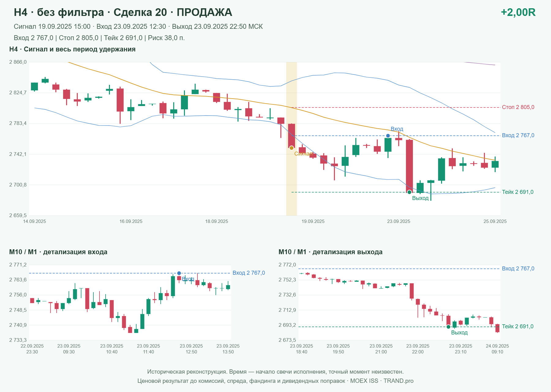Click the '25.09.2025' date axis label

(495, 221)
